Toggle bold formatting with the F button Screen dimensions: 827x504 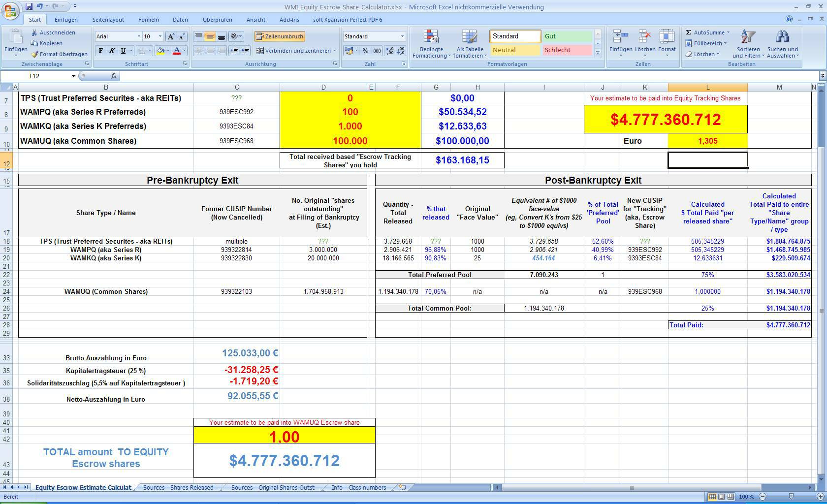coord(101,51)
